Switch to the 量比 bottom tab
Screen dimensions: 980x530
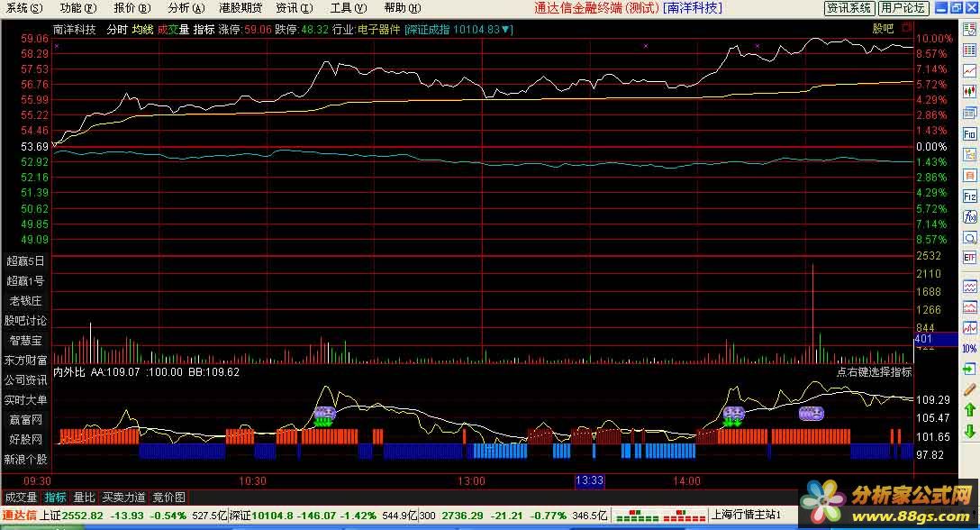tap(84, 498)
